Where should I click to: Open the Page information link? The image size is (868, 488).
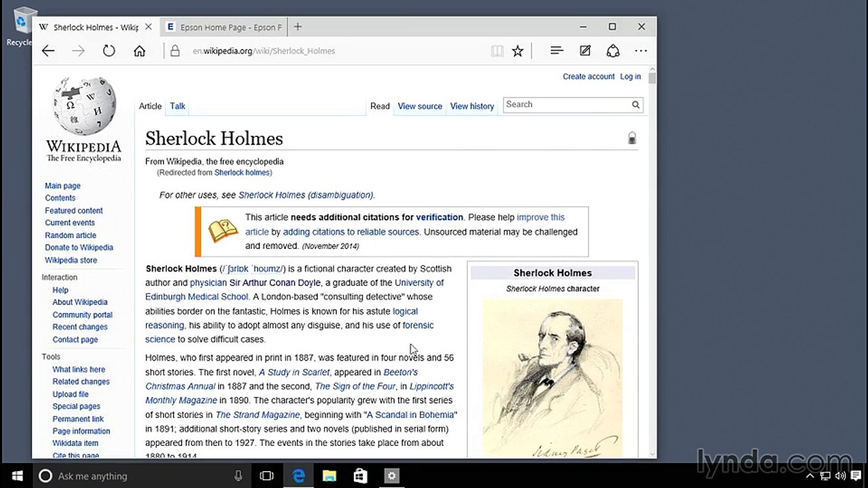(81, 431)
